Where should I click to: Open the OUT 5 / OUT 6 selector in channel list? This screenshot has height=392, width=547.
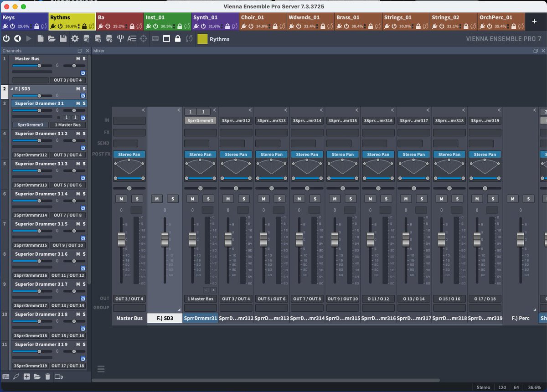point(68,185)
